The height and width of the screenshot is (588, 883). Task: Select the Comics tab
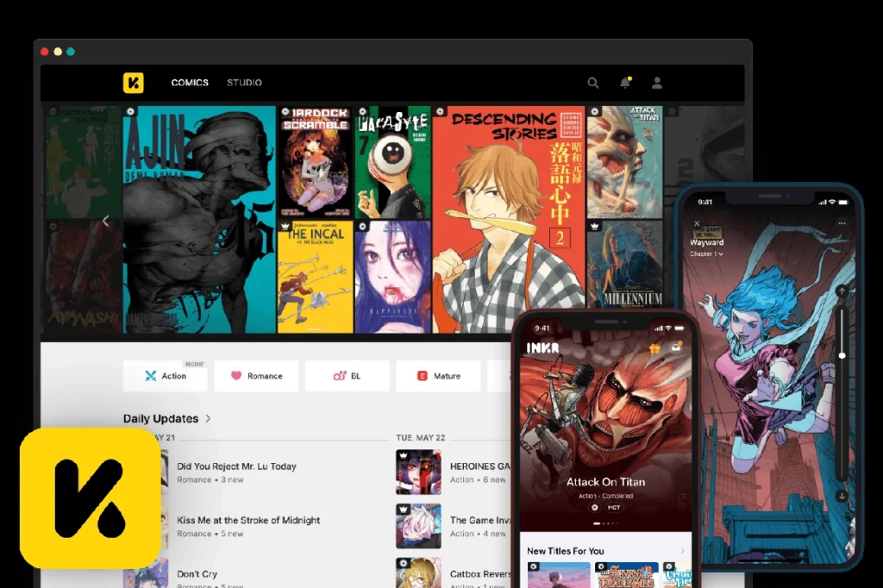(x=190, y=83)
